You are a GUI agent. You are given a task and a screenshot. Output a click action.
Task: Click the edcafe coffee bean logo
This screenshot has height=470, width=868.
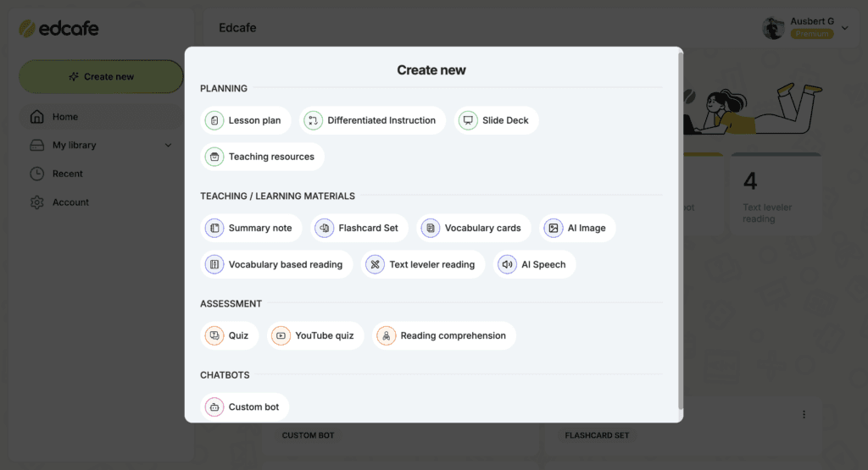click(27, 28)
